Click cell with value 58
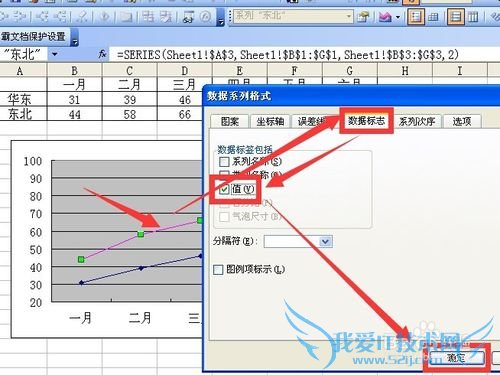500x375 pixels. (130, 114)
